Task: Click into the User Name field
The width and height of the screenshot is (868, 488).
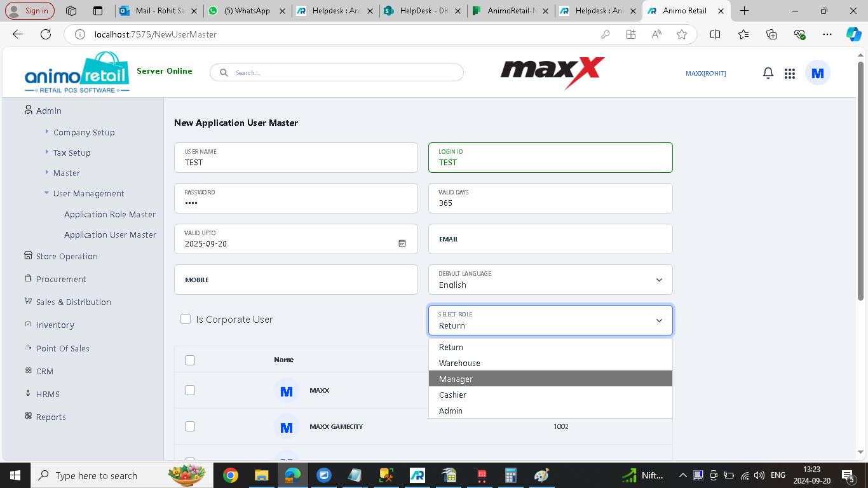Action: point(296,158)
